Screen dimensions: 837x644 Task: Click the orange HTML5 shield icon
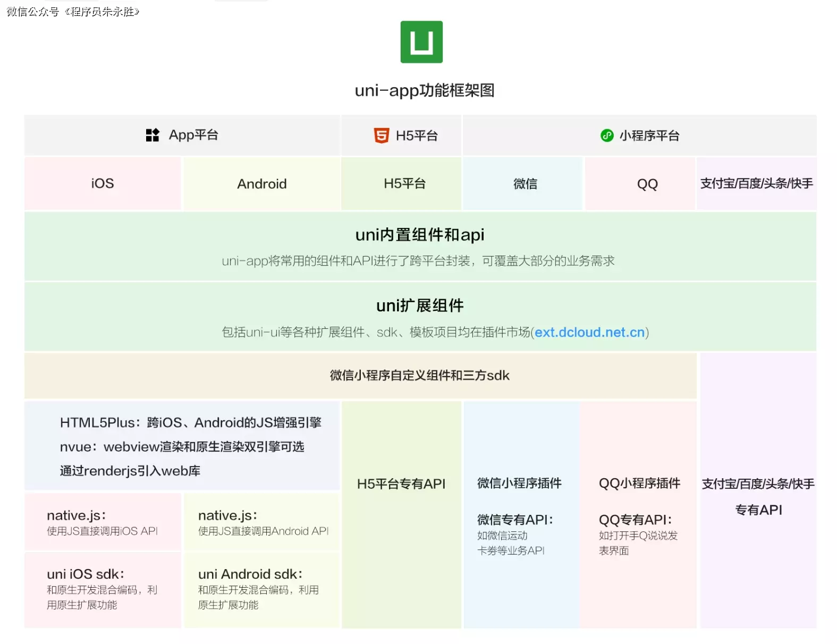[x=381, y=135]
